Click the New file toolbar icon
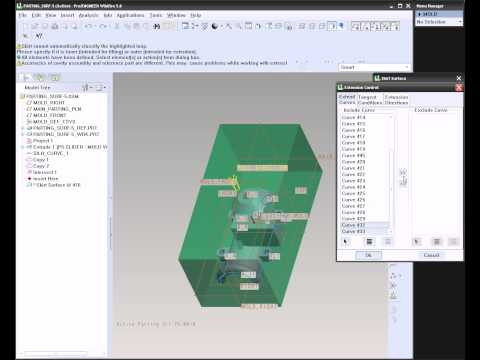Screen dimensions: 480x360 [25, 26]
